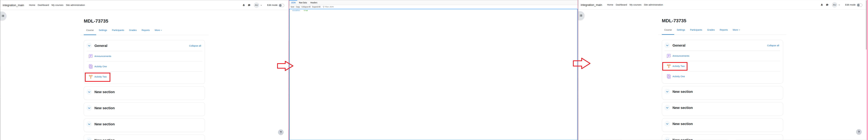The width and height of the screenshot is (868, 140).
Task: Click Collapse All in JSON viewer toolbar
Action: point(306,7)
